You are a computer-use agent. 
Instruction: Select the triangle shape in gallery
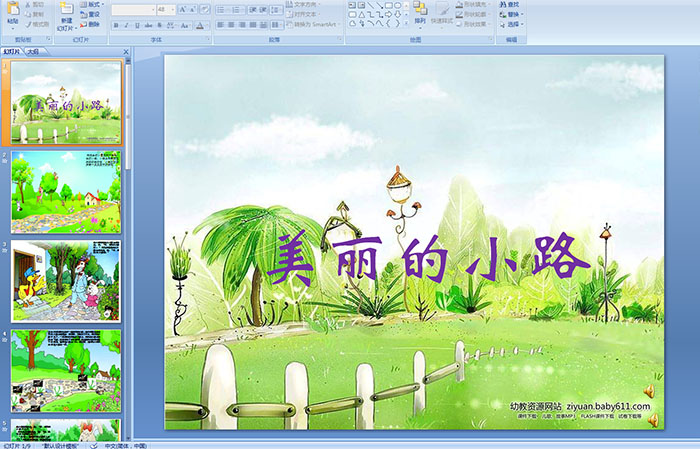pyautogui.click(x=362, y=15)
